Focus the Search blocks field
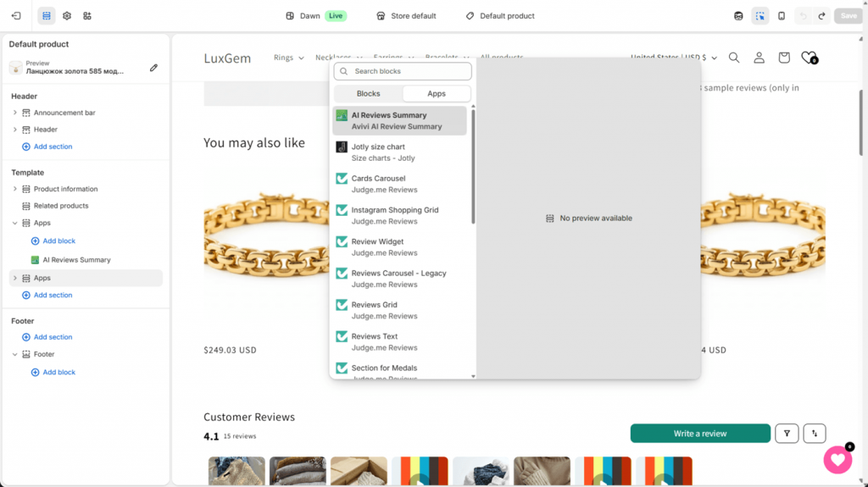This screenshot has width=868, height=487. (x=403, y=71)
